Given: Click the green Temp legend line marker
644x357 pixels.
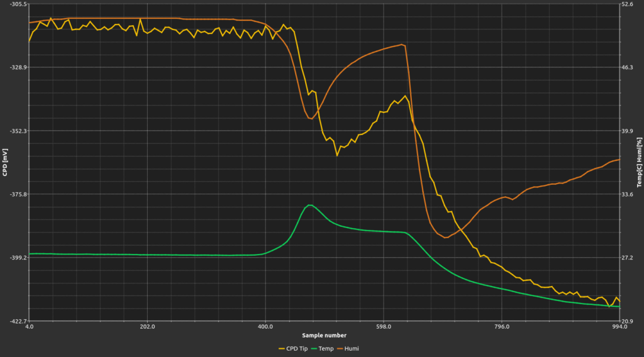Looking at the screenshot, I should 314,348.
